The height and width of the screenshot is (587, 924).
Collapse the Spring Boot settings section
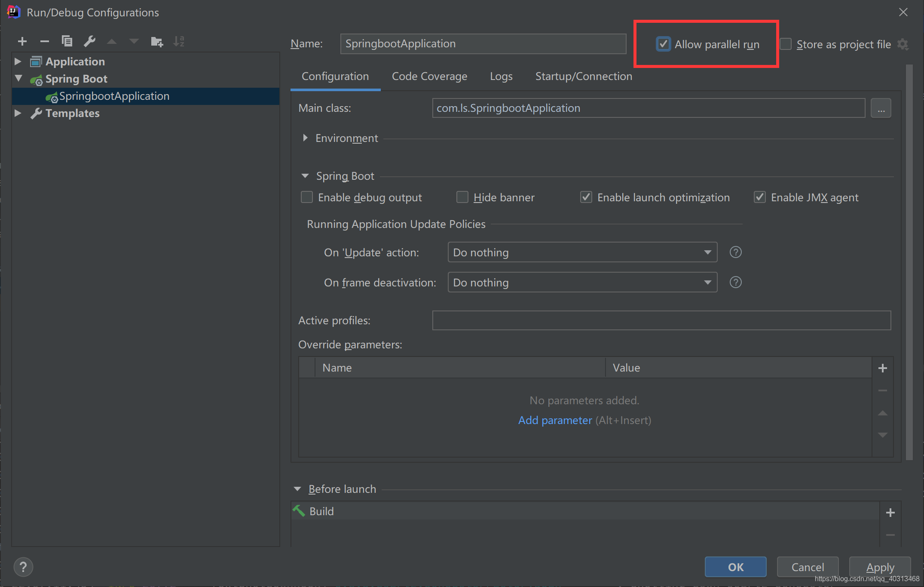[x=305, y=176]
